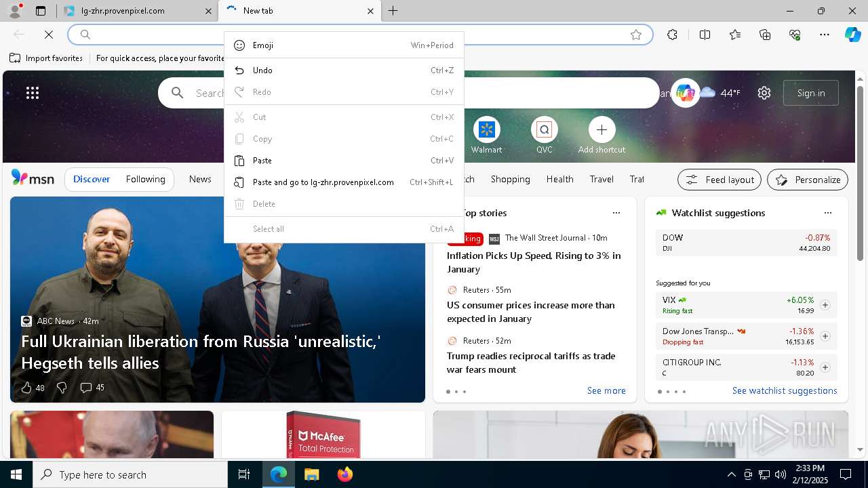Viewport: 868px width, 488px height.
Task: Show hidden system tray icons
Action: tap(731, 474)
